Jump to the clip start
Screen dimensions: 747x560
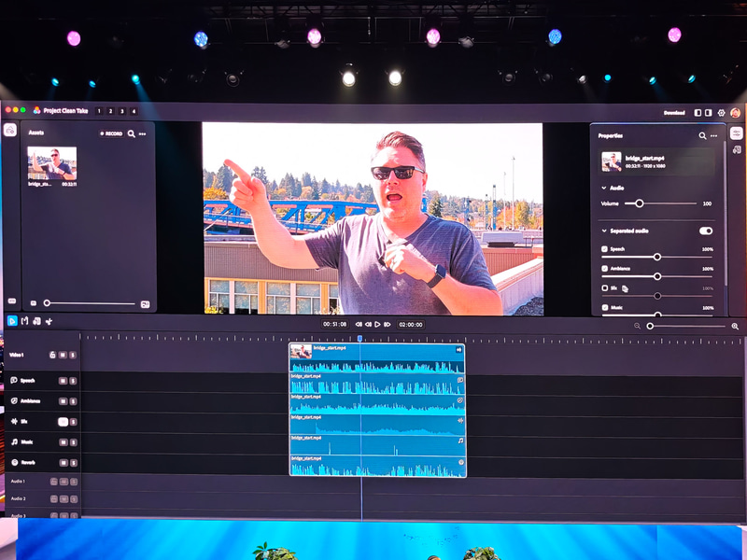pos(359,325)
